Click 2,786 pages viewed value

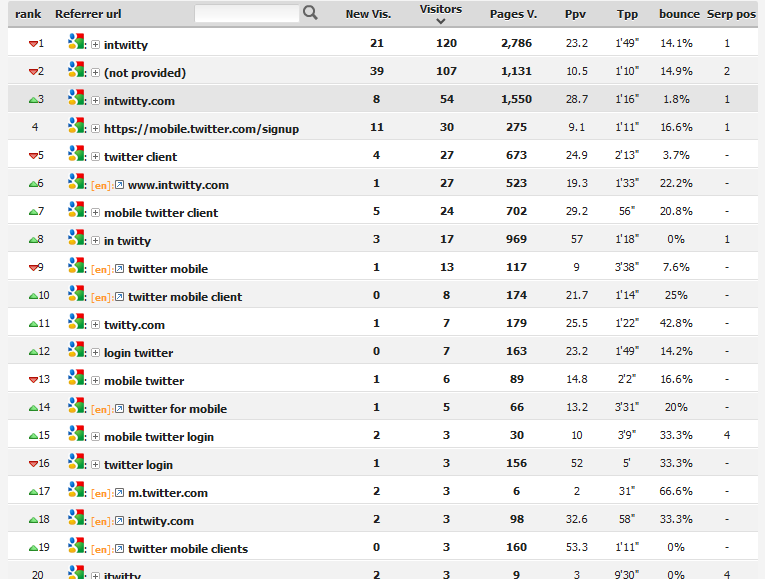pyautogui.click(x=516, y=43)
